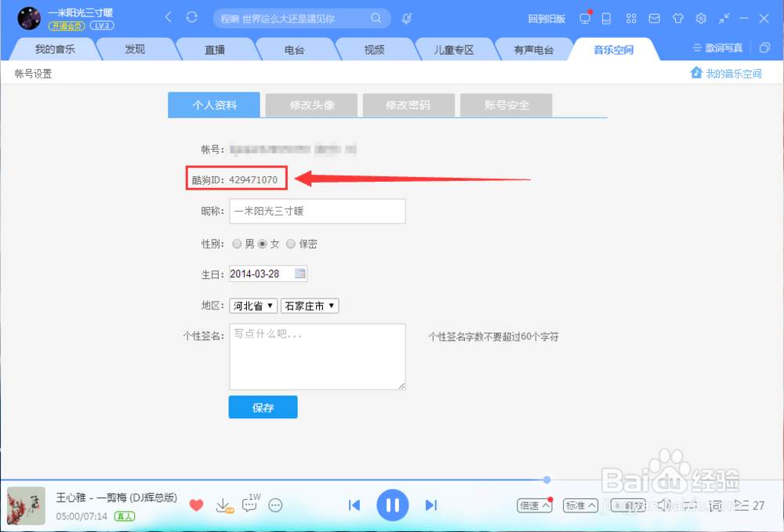The image size is (784, 532).
Task: Click the house icon beside 我的音乐空间
Action: [x=696, y=72]
